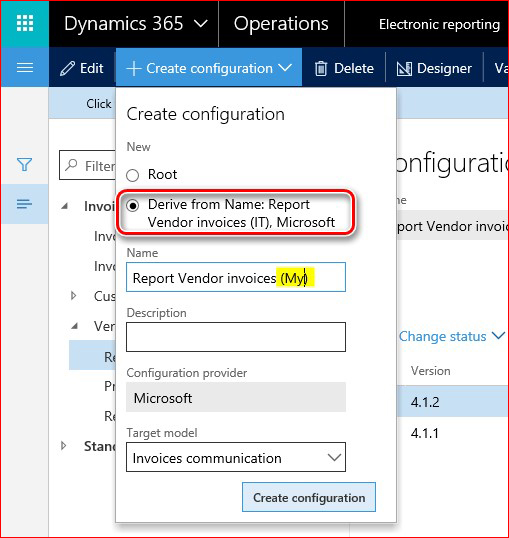Expand the Stan tree node arrow
This screenshot has height=538, width=509.
tap(63, 446)
